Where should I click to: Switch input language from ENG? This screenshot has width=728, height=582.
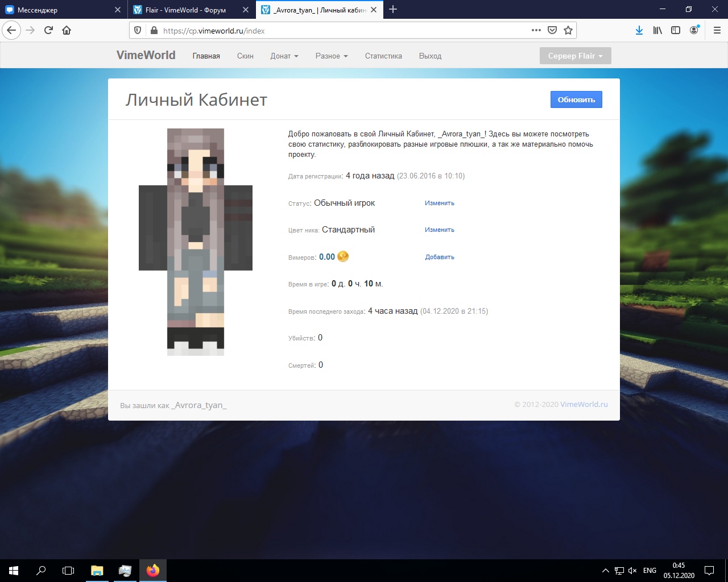pyautogui.click(x=650, y=571)
